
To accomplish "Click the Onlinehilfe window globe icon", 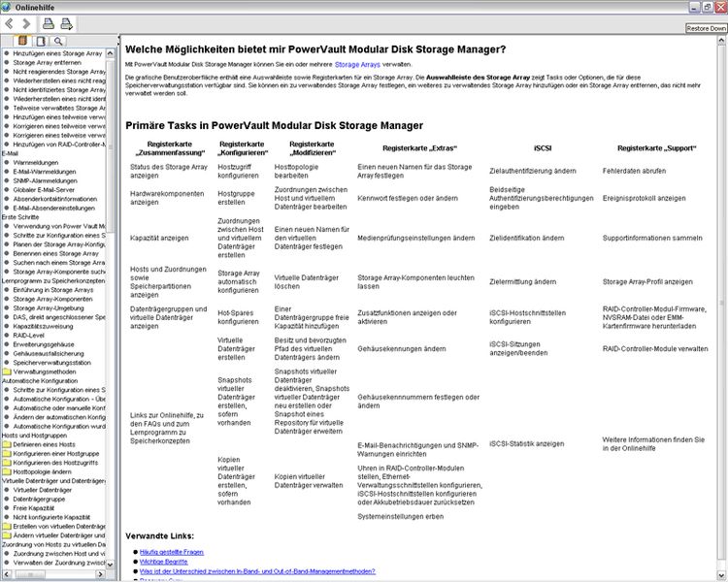I will (x=6, y=7).
